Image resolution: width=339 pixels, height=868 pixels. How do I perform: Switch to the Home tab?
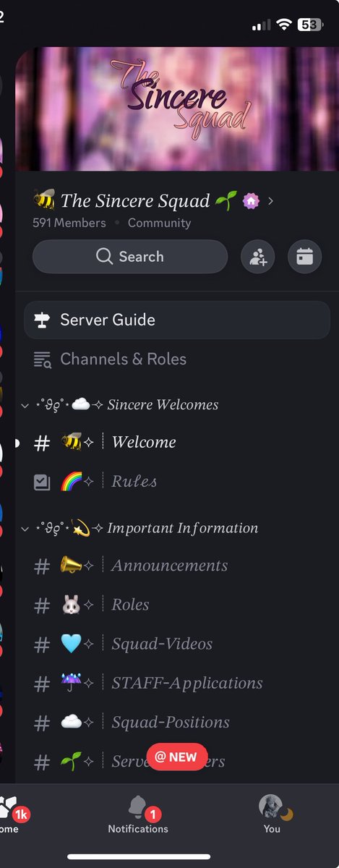pos(10,814)
